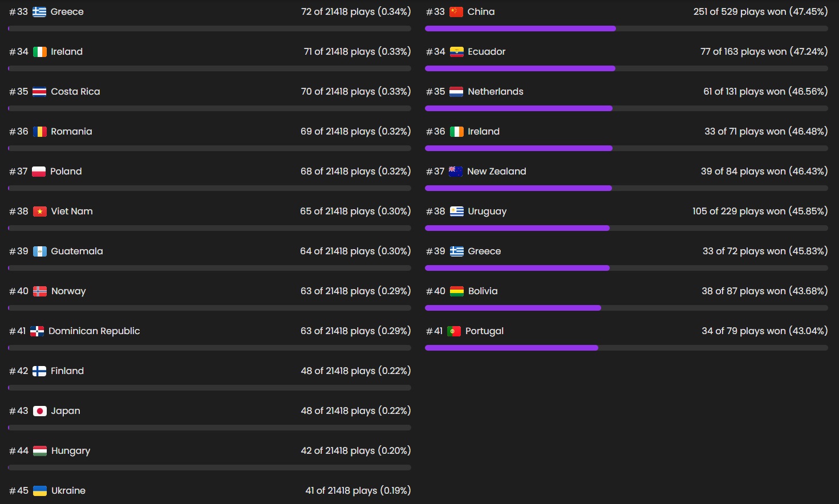Click the Ukraine flag icon
The height and width of the screenshot is (504, 839).
click(40, 491)
